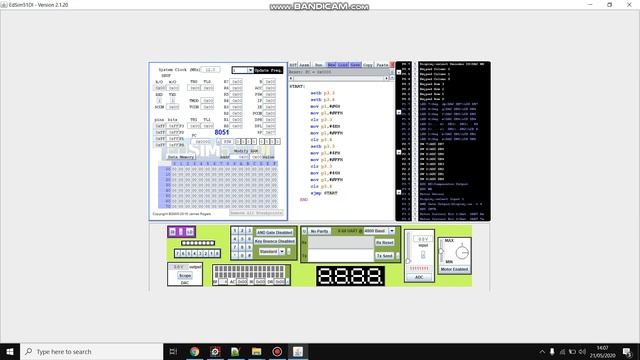Viewport: 640px width, 360px height.
Task: Click the System Clock MHz field
Action: 210,70
